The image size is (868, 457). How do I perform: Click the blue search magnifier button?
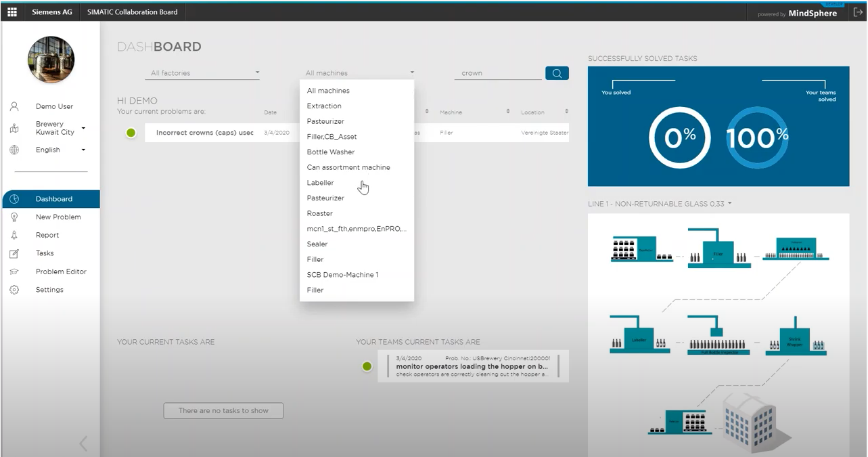point(557,73)
